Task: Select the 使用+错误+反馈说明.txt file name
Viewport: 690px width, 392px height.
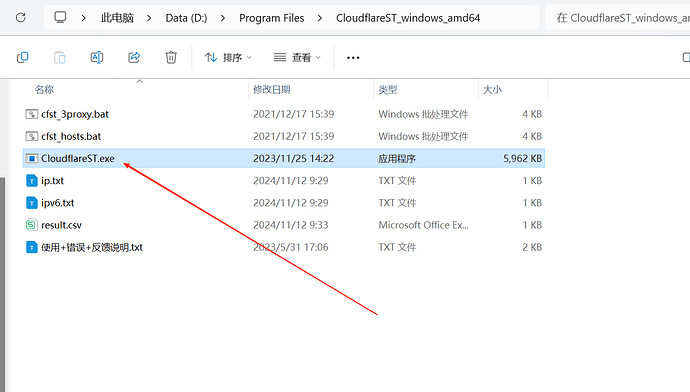Action: click(92, 247)
